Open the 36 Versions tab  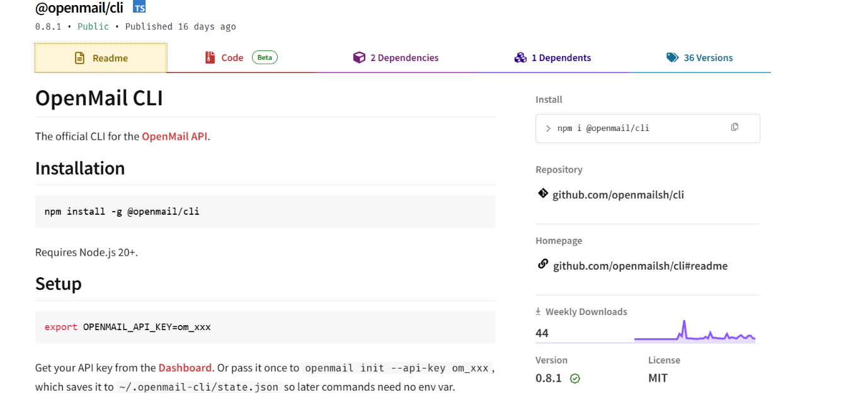699,57
